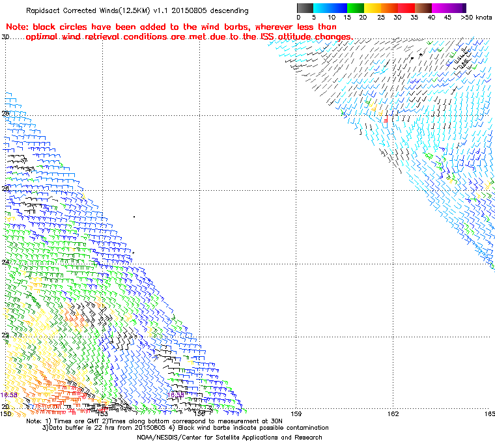Click the red 30-35 knots legend segment
Screen dimensions: 495x448
(406, 8)
